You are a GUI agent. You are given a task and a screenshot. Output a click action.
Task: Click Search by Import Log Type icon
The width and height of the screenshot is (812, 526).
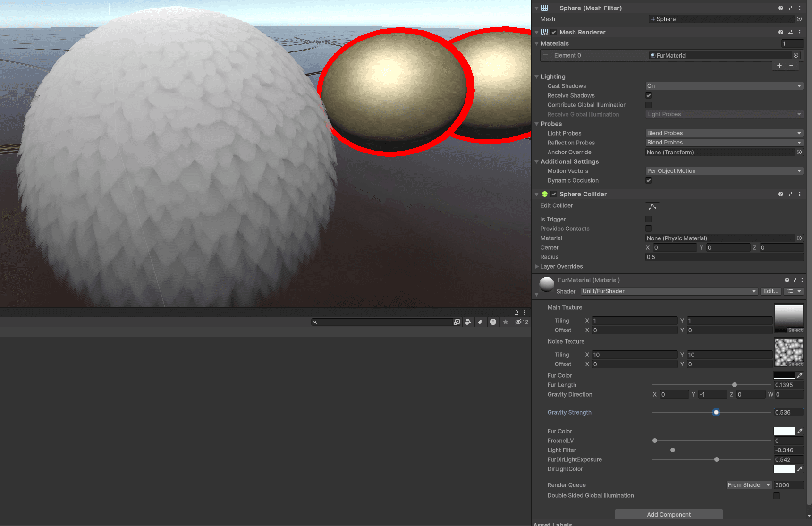point(493,322)
